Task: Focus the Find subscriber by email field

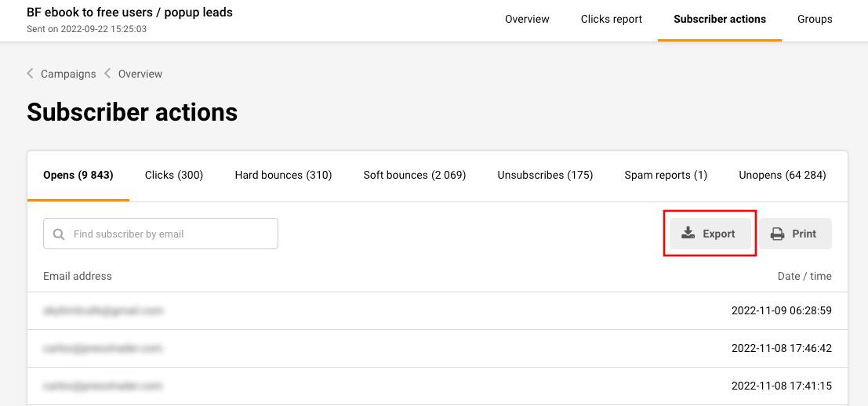Action: [173, 234]
